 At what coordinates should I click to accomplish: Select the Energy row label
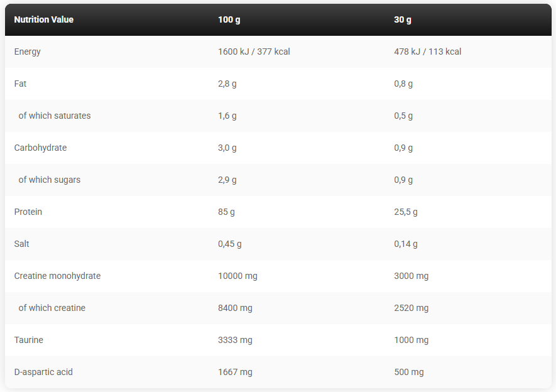tap(28, 52)
